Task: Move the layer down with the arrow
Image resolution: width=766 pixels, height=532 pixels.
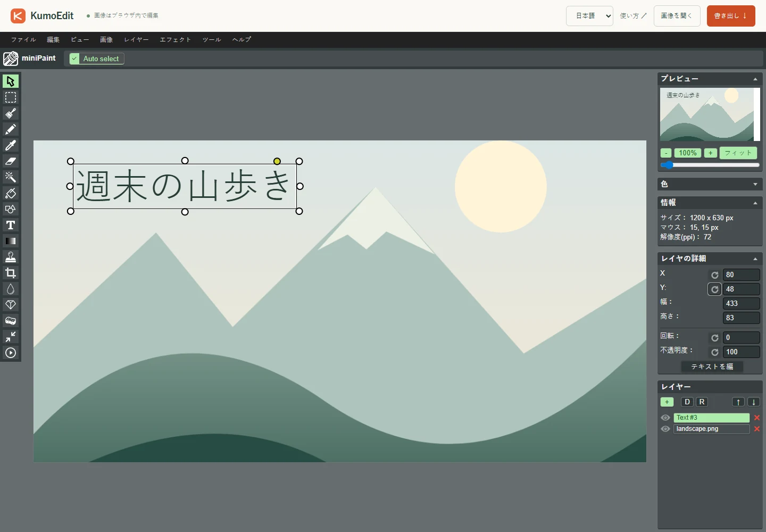Action: click(x=754, y=402)
